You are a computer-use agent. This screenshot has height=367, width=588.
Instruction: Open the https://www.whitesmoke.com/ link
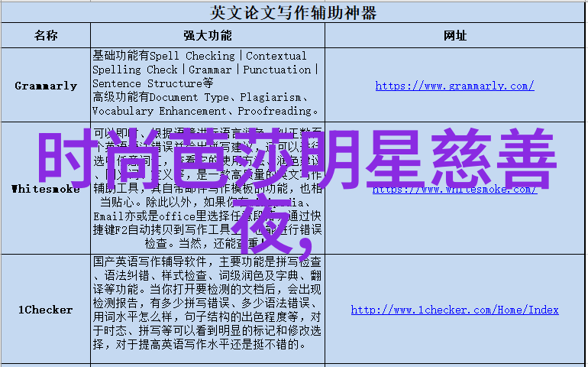(454, 189)
